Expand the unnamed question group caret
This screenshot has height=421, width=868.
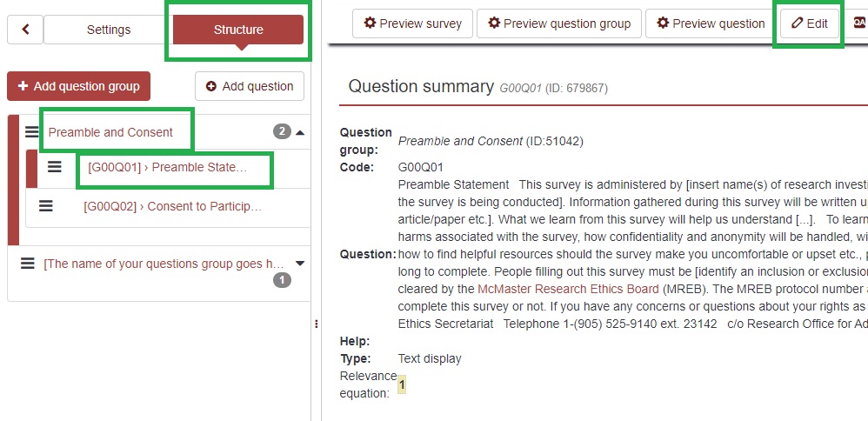pyautogui.click(x=300, y=264)
